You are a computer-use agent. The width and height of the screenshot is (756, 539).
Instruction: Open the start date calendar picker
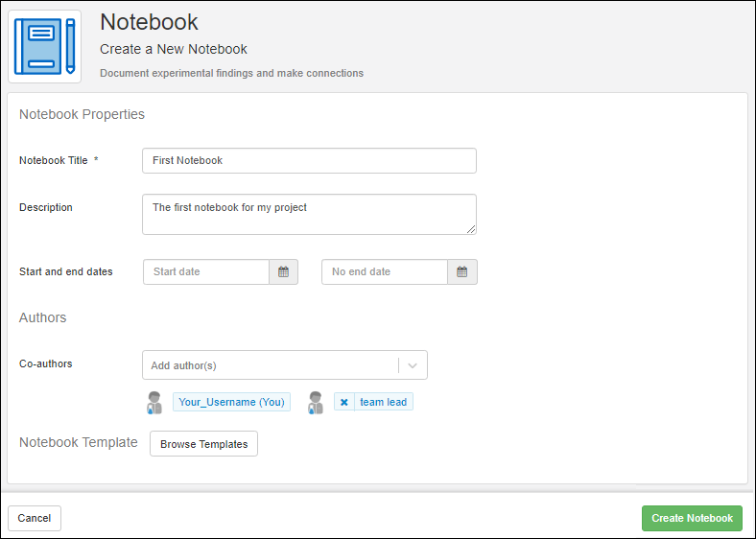coord(283,272)
